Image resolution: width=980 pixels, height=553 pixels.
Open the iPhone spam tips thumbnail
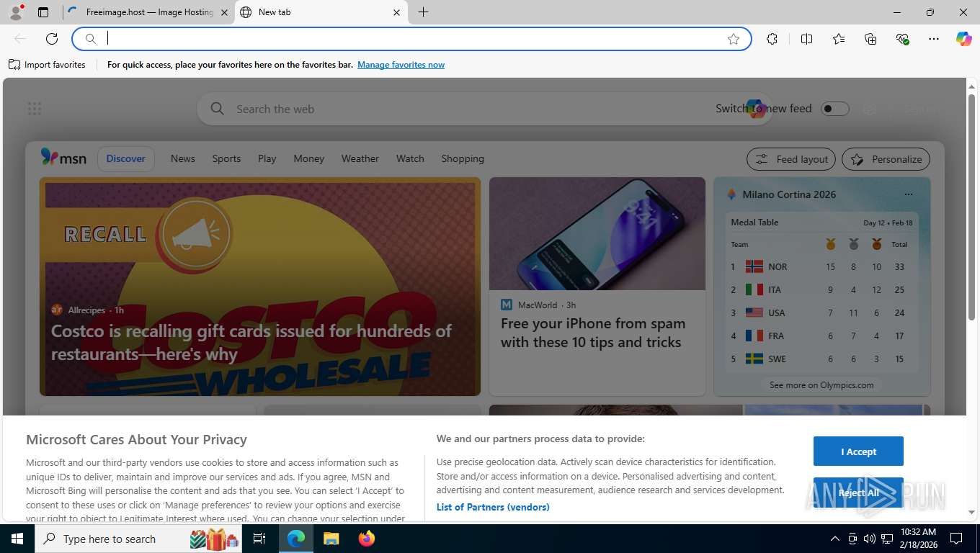(x=597, y=234)
